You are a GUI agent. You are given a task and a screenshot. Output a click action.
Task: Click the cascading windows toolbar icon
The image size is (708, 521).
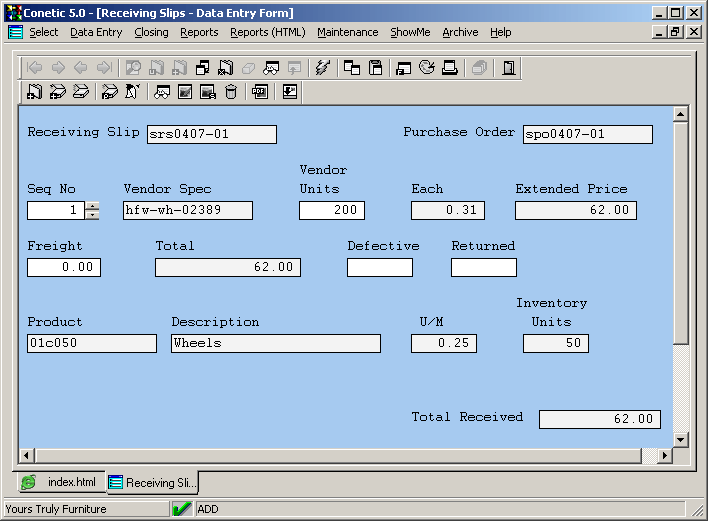click(352, 68)
